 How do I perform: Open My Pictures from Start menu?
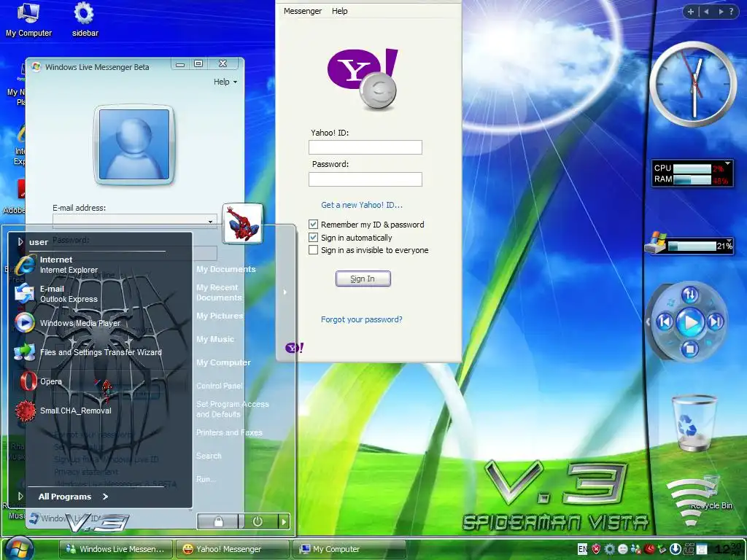tap(220, 316)
